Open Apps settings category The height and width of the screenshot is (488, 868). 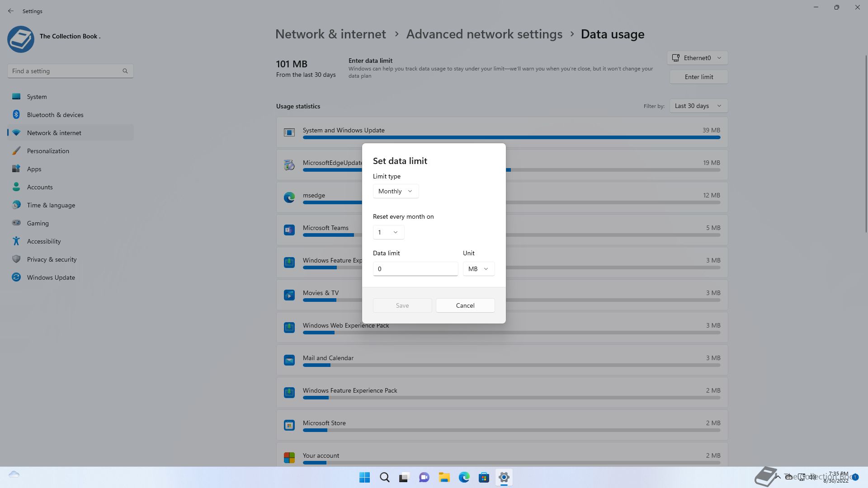point(71,169)
